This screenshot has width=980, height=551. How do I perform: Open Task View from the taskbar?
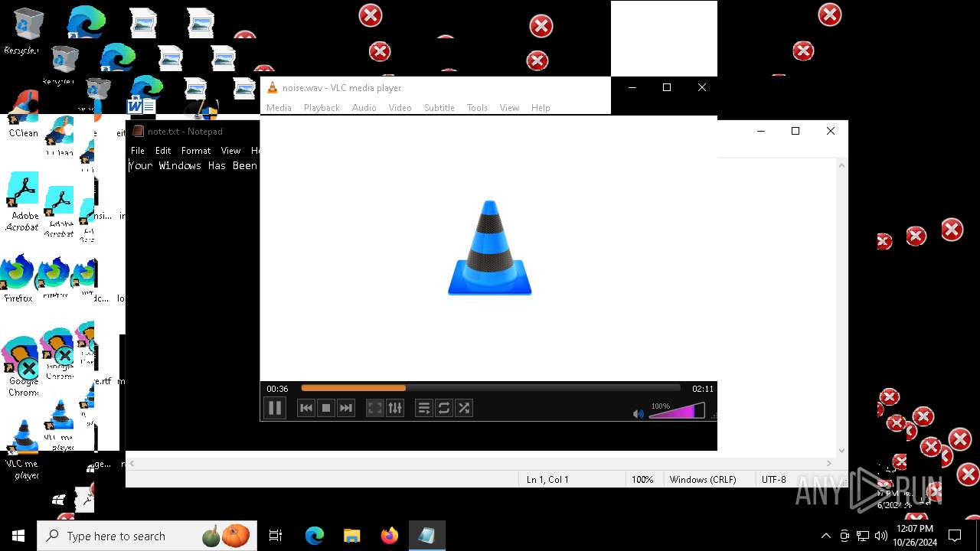point(276,536)
